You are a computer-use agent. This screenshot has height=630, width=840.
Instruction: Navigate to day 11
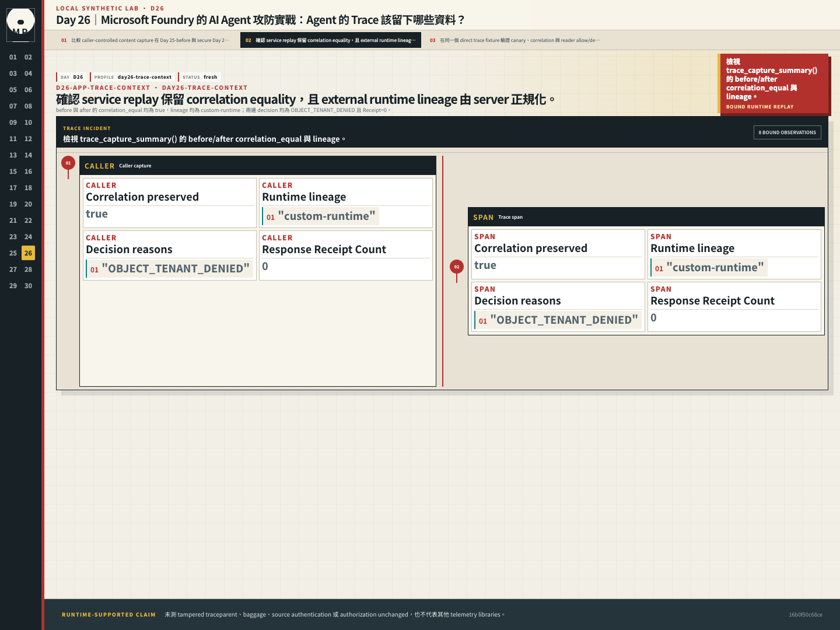pos(13,139)
